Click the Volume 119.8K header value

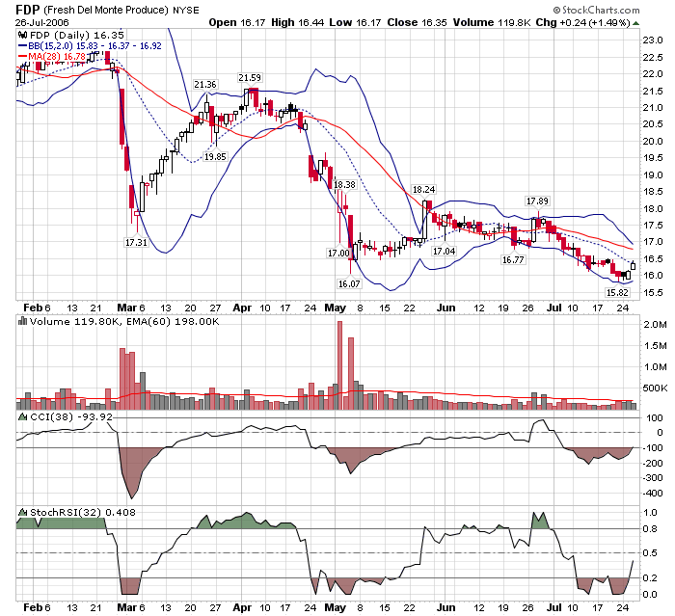coord(492,22)
